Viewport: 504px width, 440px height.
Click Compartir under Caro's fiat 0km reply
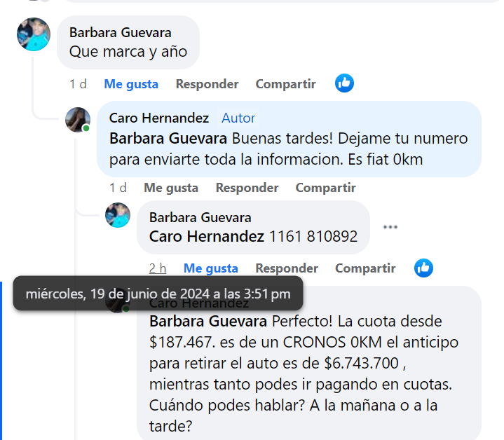(326, 188)
